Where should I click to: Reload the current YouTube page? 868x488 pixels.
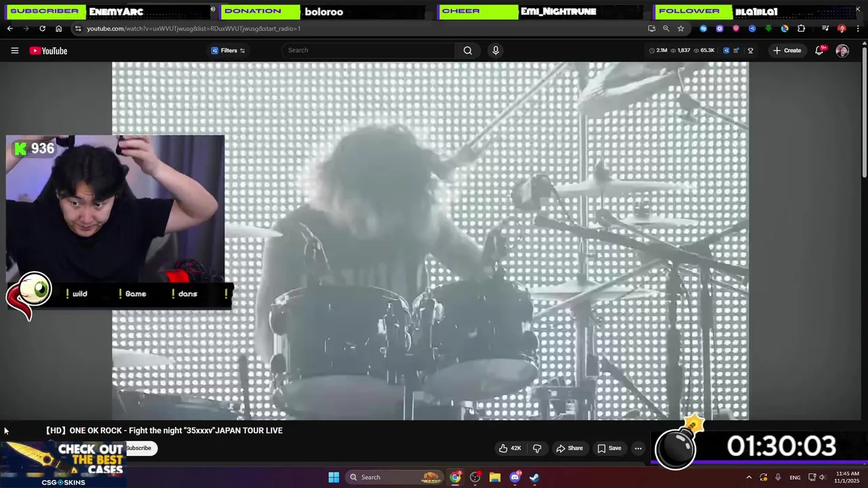click(42, 28)
